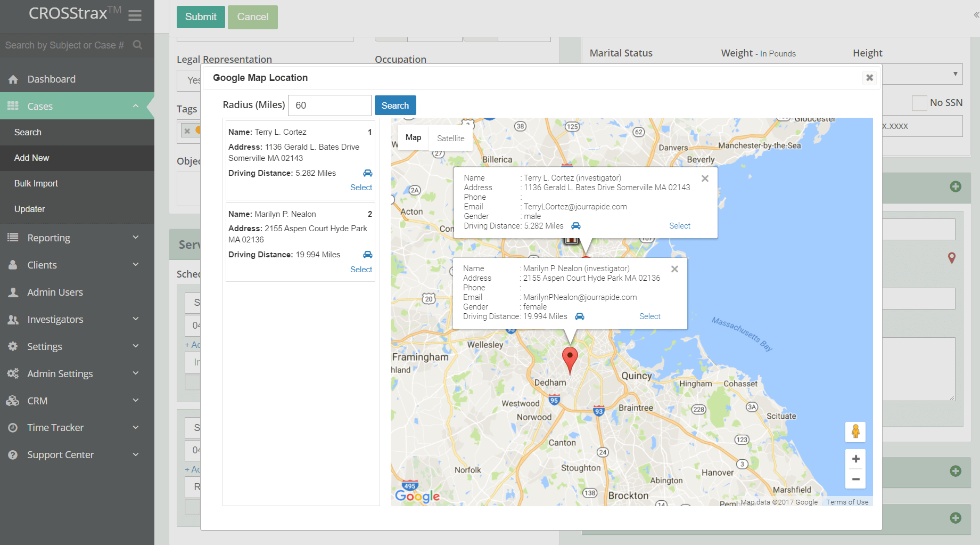Click the Settings gear icon

tap(13, 346)
